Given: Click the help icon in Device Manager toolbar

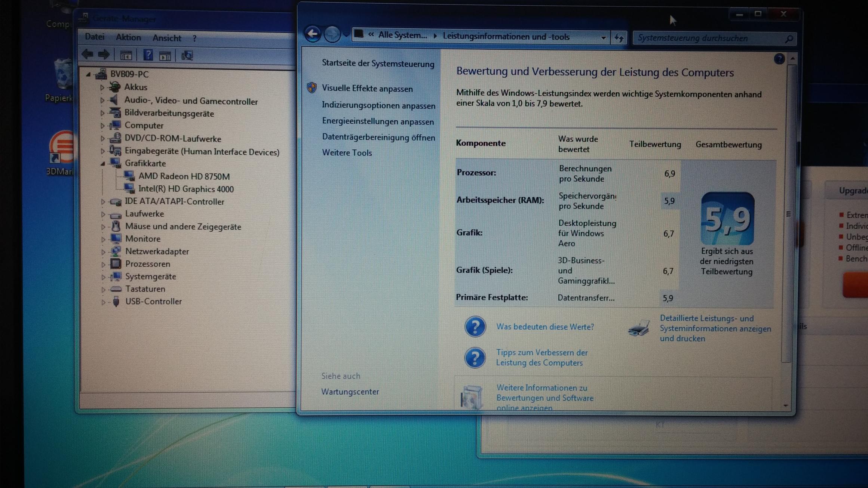Looking at the screenshot, I should (148, 55).
